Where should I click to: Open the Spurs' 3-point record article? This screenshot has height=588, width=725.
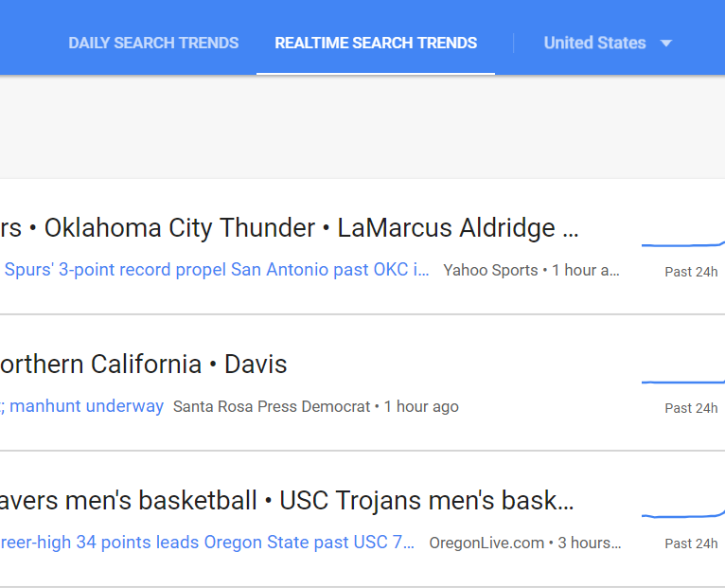pos(218,270)
